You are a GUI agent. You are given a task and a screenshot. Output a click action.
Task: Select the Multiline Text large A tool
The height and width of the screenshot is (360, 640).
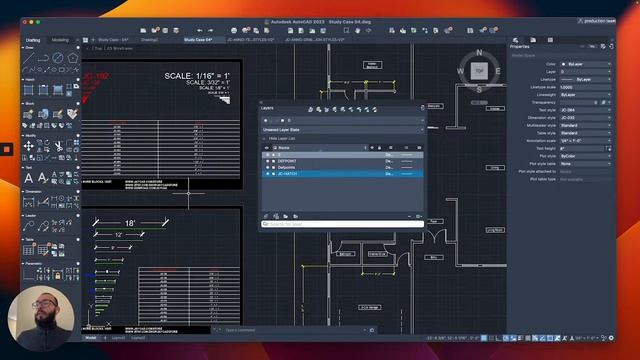(x=29, y=178)
